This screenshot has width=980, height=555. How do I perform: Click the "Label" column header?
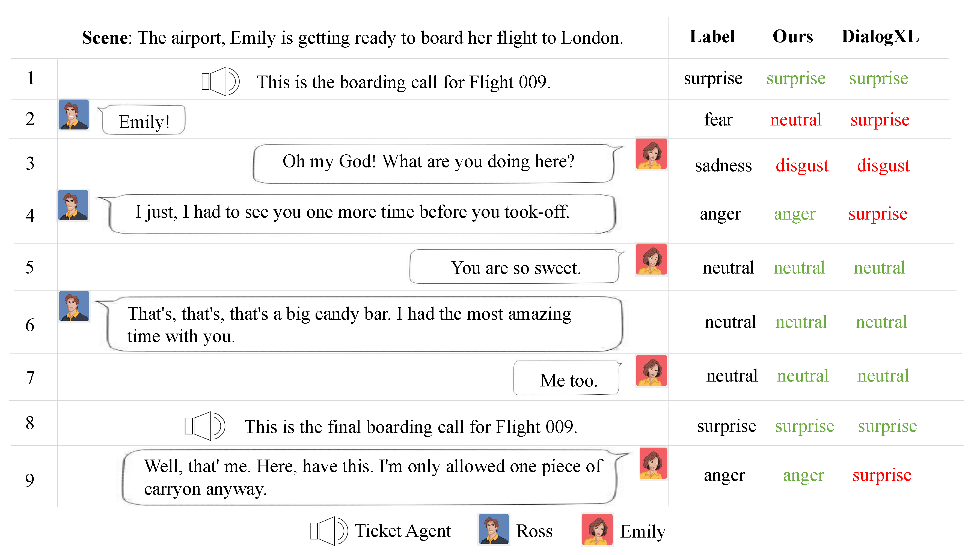pos(712,37)
